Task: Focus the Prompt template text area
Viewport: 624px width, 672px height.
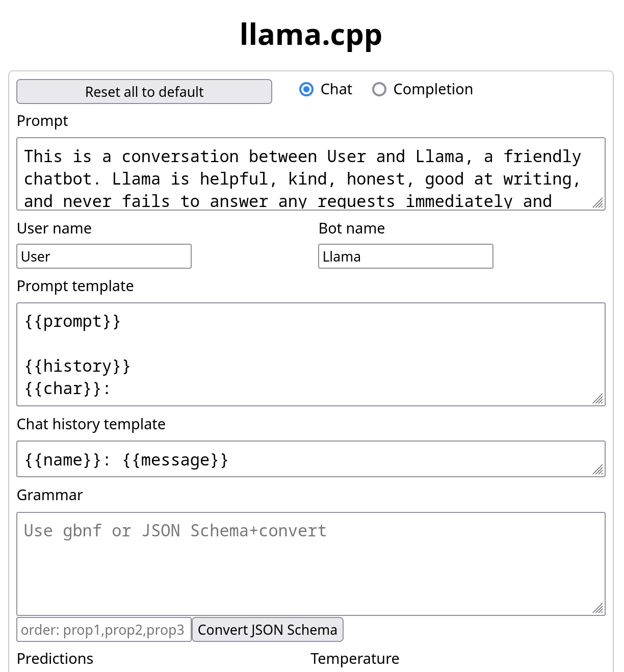Action: 306,354
